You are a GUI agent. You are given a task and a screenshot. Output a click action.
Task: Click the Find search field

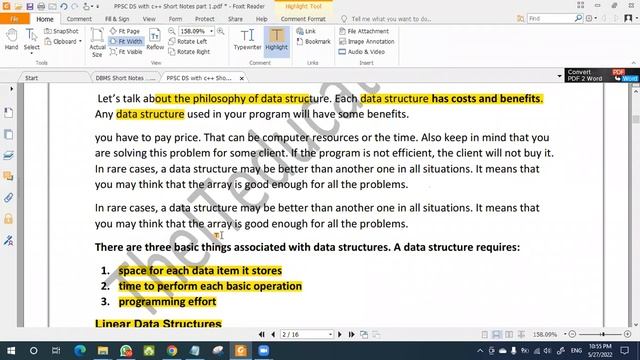(x=551, y=18)
